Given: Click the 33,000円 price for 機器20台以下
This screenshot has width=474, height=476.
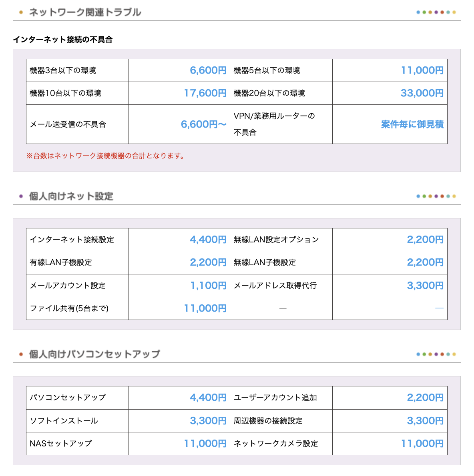Looking at the screenshot, I should pos(422,93).
